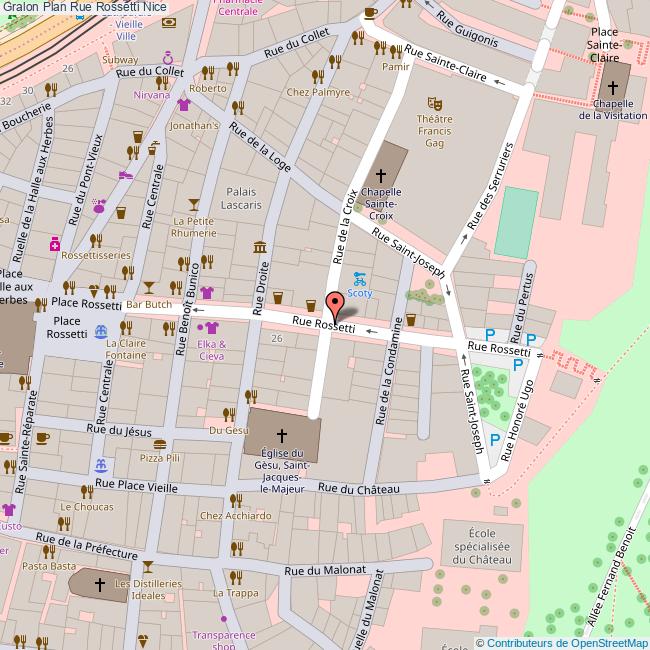Image resolution: width=650 pixels, height=650 pixels.
Task: Click the Elka & Cieva clothing shop icon
Action: point(211,327)
